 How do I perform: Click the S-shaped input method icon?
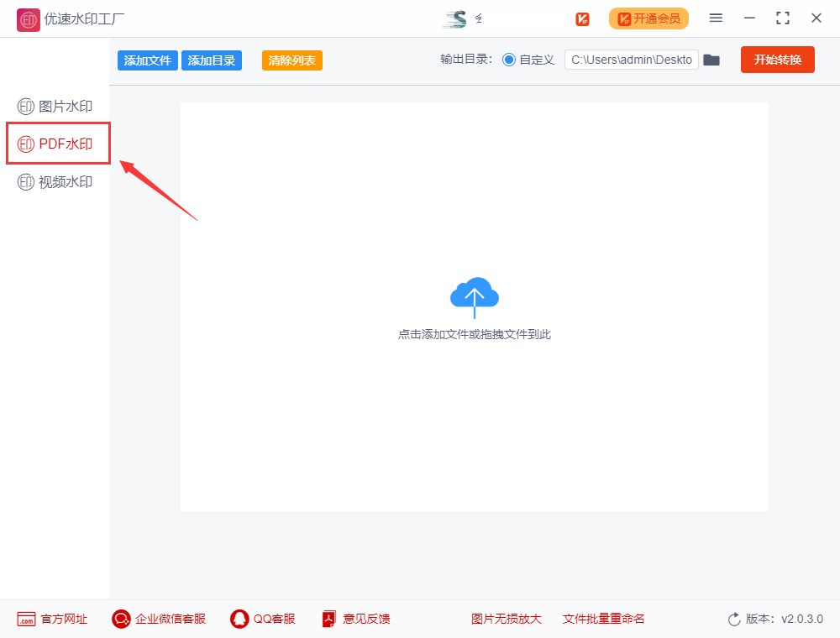pyautogui.click(x=455, y=19)
